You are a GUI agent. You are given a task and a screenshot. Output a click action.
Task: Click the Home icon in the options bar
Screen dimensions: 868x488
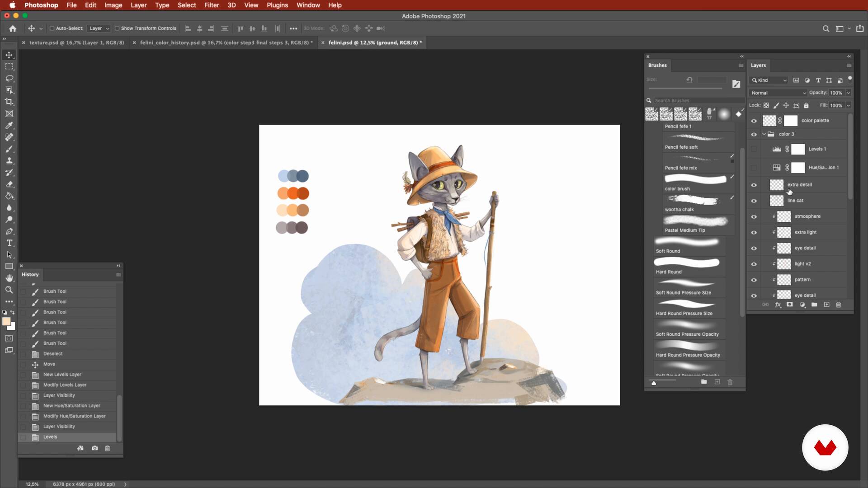click(13, 28)
